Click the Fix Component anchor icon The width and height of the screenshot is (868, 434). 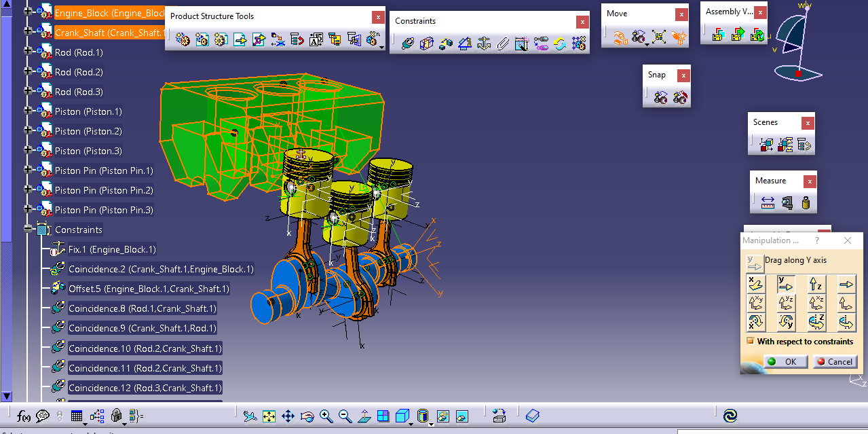coord(484,44)
